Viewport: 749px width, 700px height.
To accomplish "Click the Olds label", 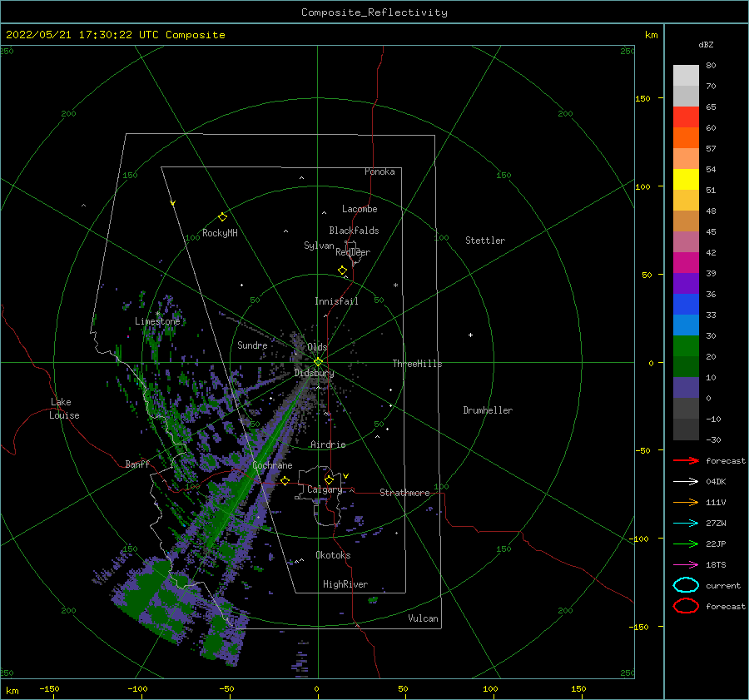I will tap(317, 347).
